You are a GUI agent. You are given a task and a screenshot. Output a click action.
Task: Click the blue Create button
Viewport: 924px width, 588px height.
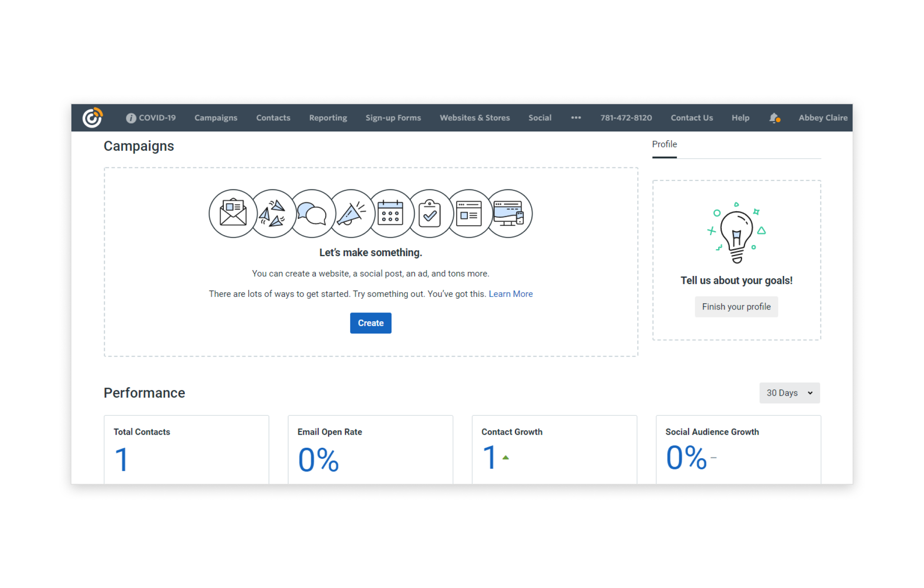tap(370, 323)
